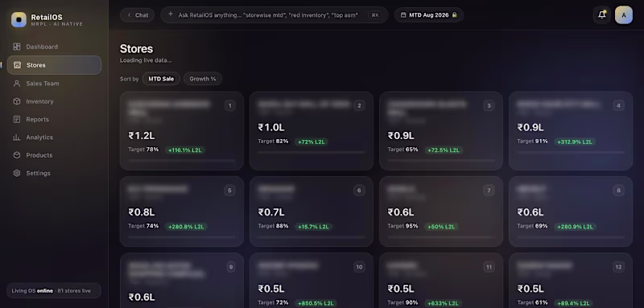
Task: Click rank badge 5
Action: [x=229, y=191]
